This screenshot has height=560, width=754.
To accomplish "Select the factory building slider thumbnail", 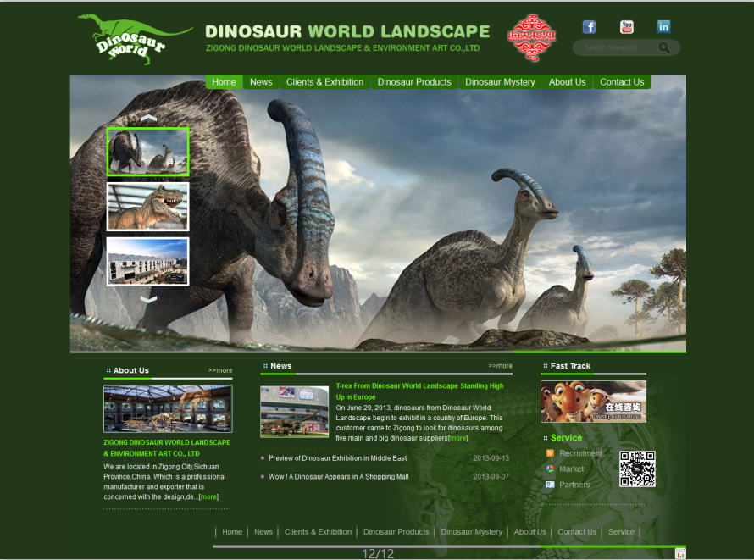I will [147, 262].
